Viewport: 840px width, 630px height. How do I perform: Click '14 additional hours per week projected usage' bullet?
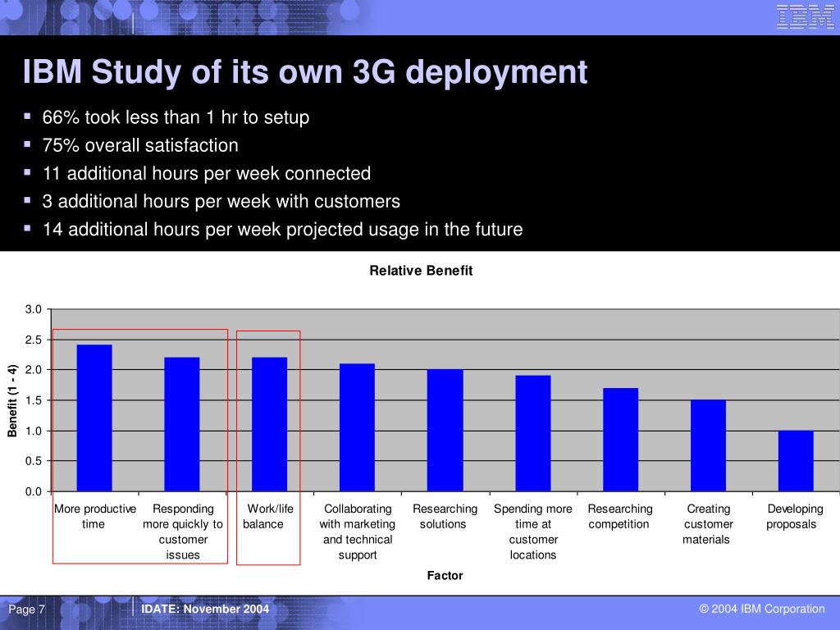tap(282, 230)
